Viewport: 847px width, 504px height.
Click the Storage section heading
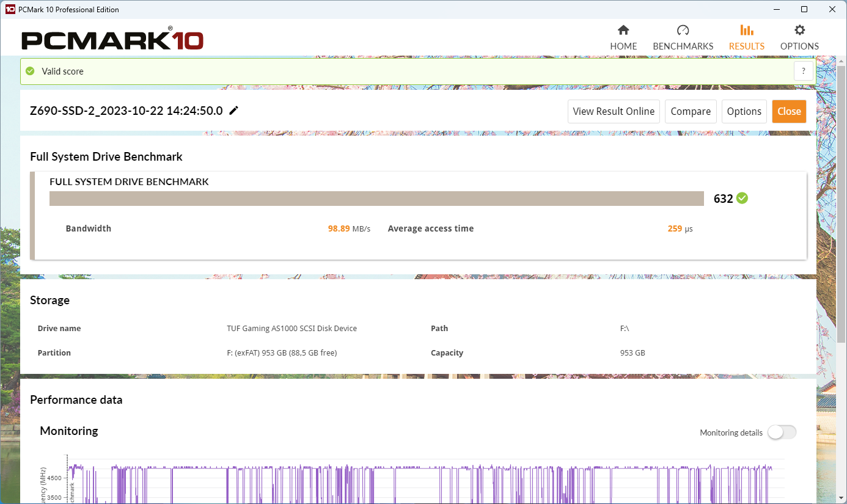(50, 301)
